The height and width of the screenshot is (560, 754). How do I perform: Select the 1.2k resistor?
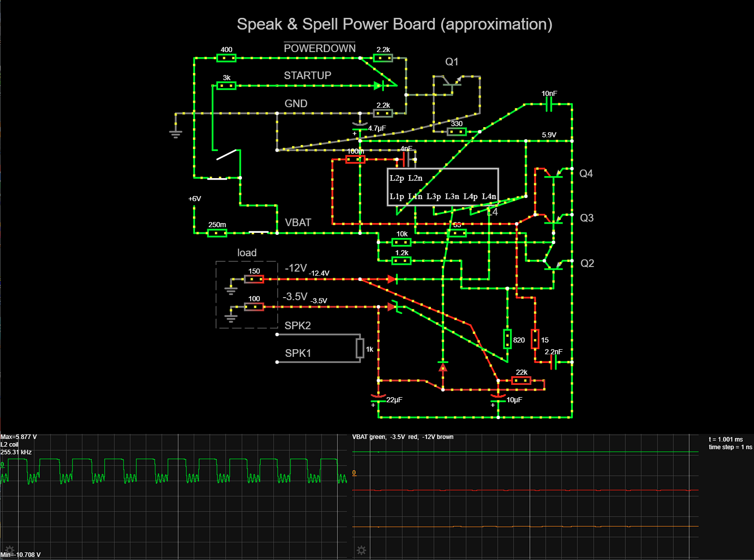[401, 261]
